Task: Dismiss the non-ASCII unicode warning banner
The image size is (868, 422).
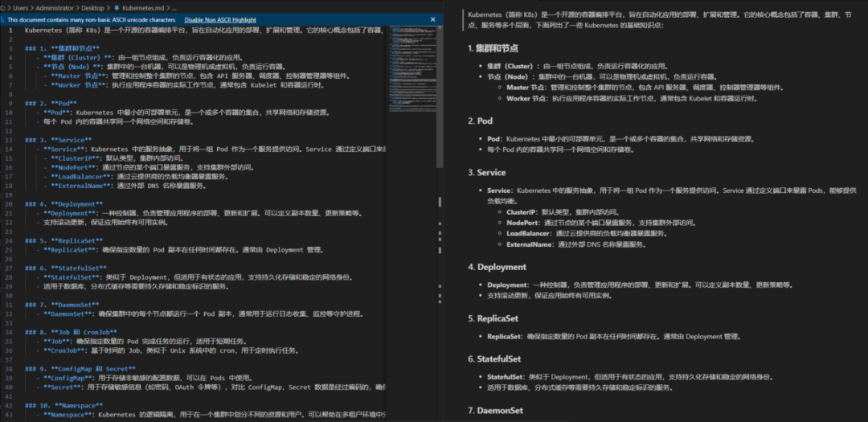Action: click(x=433, y=19)
